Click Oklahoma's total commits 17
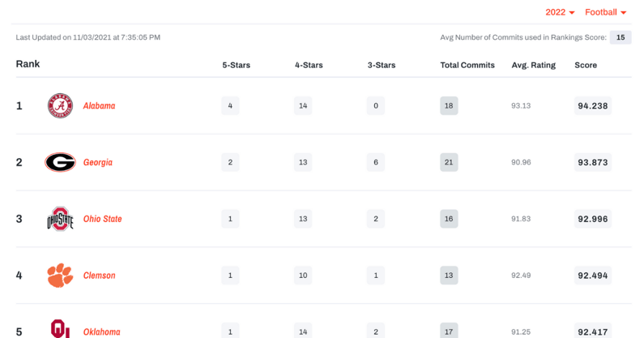The width and height of the screenshot is (644, 338). pos(449,331)
